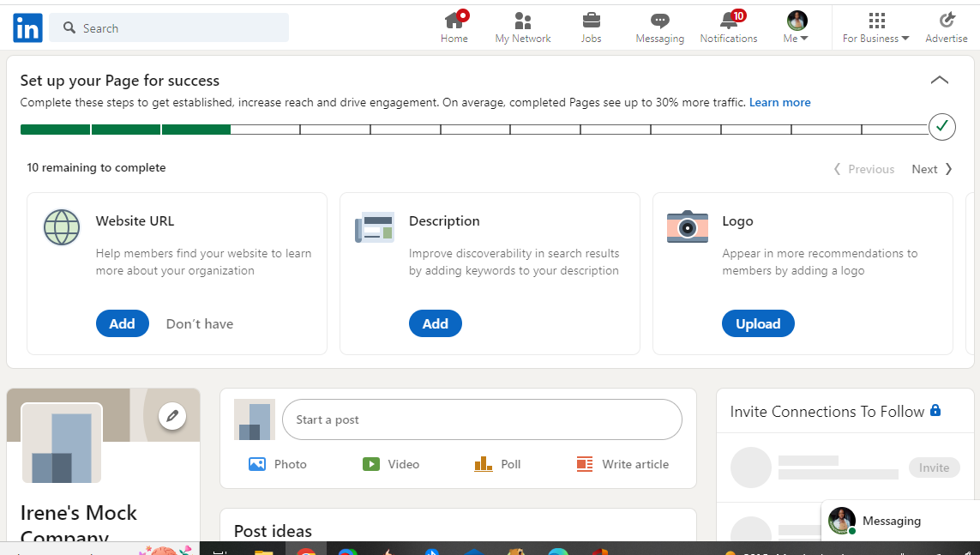Viewport: 980px width, 555px height.
Task: Advance setup tasks with Next
Action: click(x=929, y=169)
